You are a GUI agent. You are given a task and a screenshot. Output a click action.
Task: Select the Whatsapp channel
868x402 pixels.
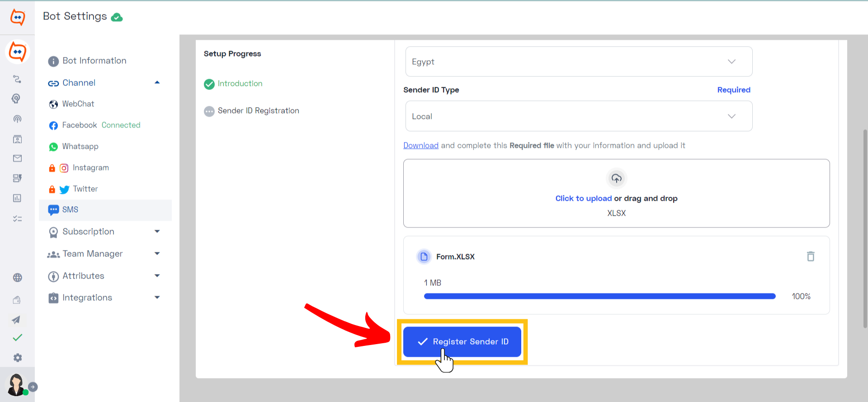tap(80, 147)
